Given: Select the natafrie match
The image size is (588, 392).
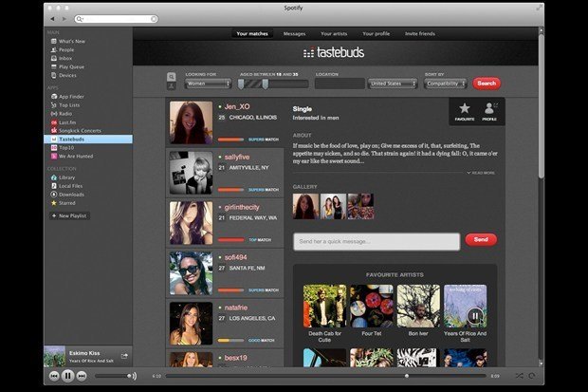Looking at the screenshot, I should pos(225,324).
